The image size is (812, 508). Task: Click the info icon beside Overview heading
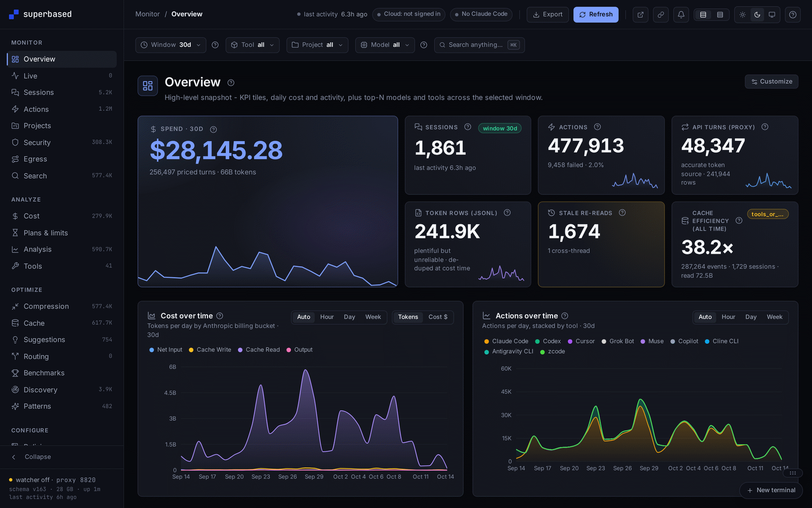point(231,83)
